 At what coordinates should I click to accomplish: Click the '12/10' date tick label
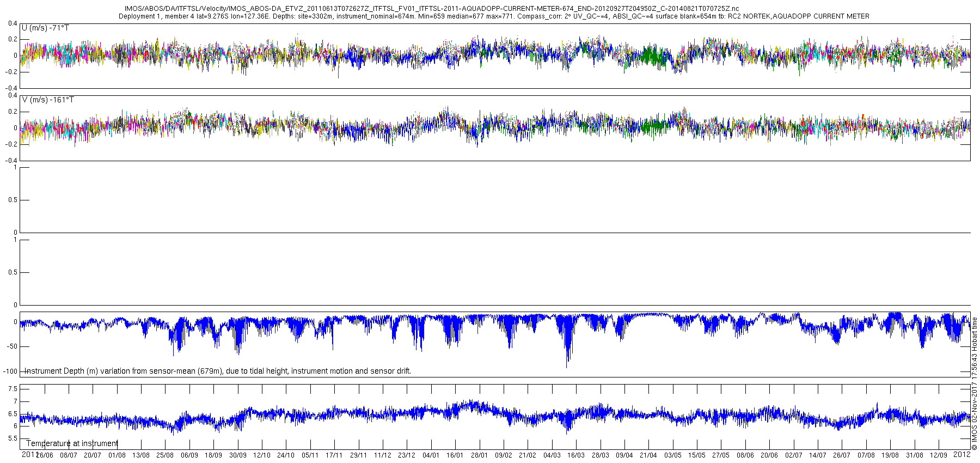click(x=262, y=455)
